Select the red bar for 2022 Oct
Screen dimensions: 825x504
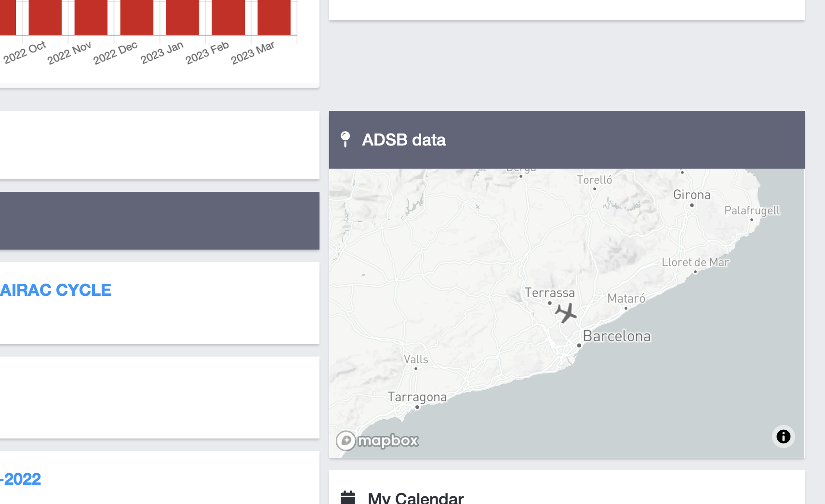pos(45,17)
